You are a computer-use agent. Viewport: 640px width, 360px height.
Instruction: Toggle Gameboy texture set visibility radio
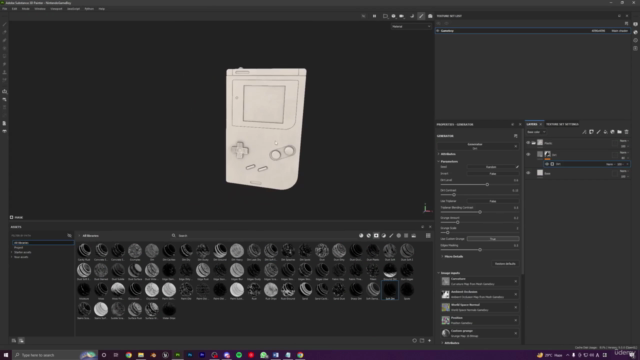[x=438, y=31]
